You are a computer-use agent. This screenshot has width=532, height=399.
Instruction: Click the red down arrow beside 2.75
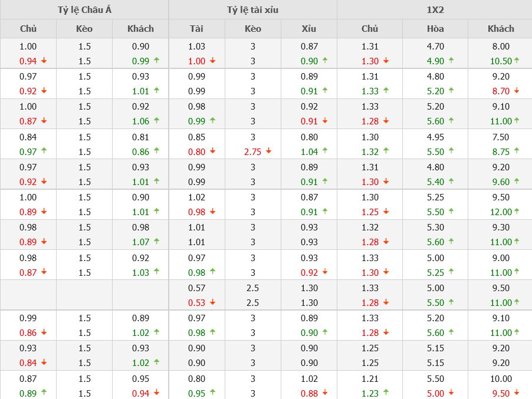[268, 151]
